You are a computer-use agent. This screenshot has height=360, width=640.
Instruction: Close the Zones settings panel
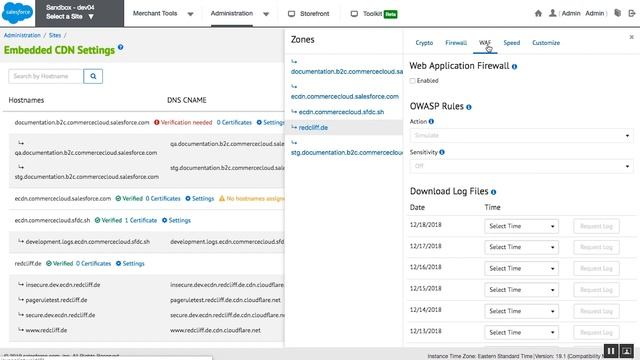631,37
